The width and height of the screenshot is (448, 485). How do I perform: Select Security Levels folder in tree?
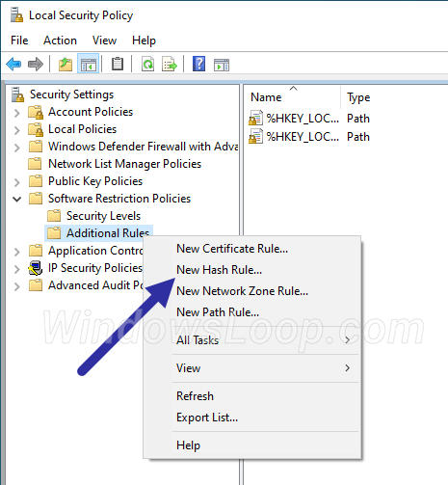coord(103,216)
